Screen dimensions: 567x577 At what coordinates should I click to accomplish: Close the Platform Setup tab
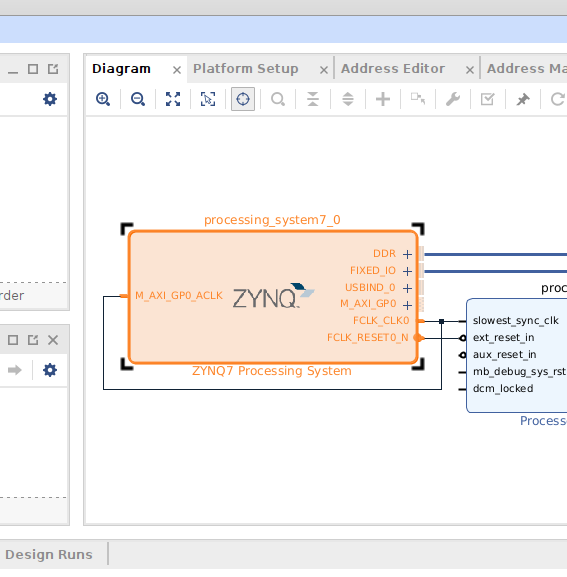(324, 70)
